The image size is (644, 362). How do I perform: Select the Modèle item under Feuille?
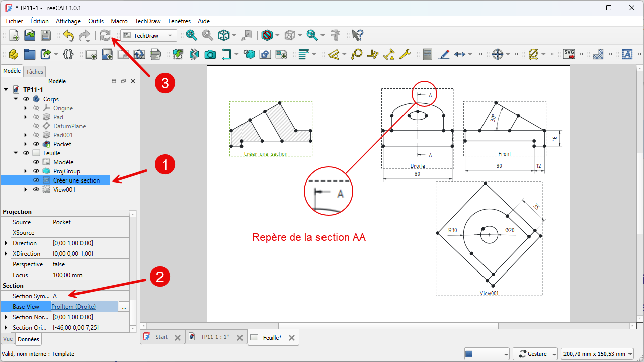click(63, 162)
